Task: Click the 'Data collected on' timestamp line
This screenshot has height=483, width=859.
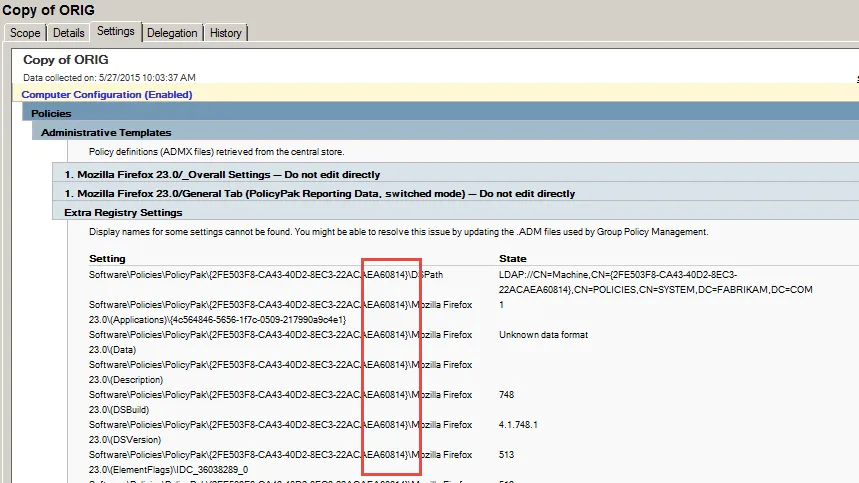Action: tap(110, 77)
